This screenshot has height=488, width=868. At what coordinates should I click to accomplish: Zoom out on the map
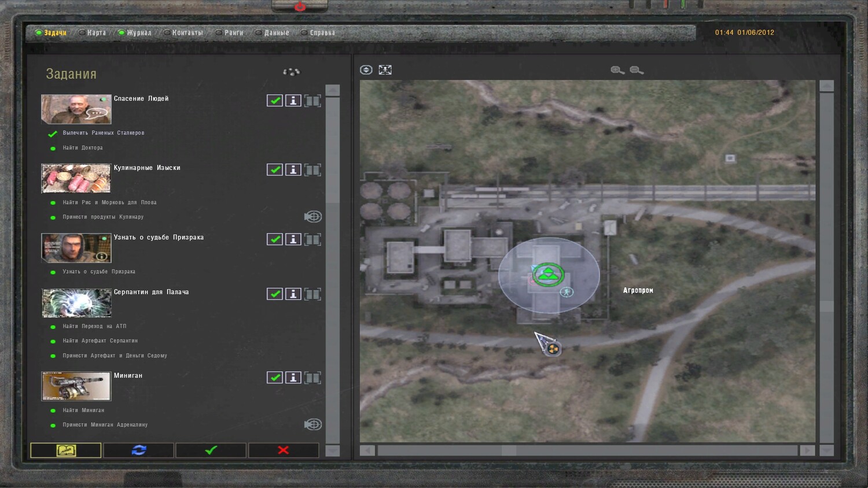(637, 70)
